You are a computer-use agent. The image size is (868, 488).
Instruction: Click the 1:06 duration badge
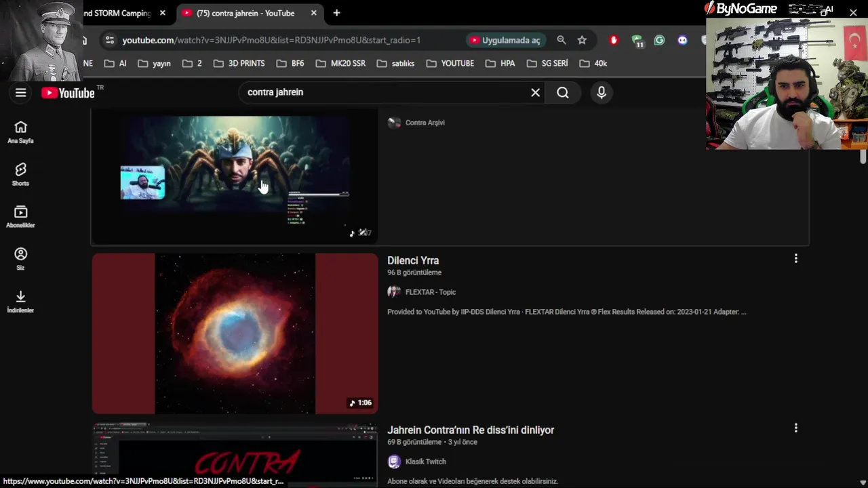[361, 403]
